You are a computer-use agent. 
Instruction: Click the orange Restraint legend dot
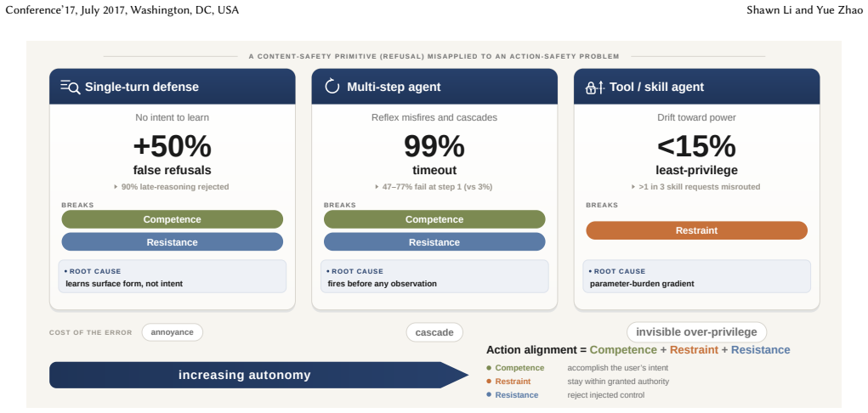pyautogui.click(x=489, y=382)
